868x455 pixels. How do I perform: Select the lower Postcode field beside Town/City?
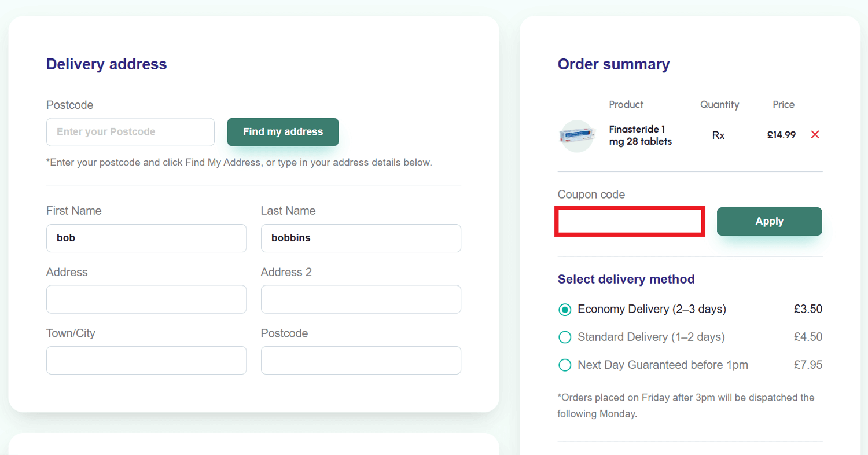(x=361, y=360)
